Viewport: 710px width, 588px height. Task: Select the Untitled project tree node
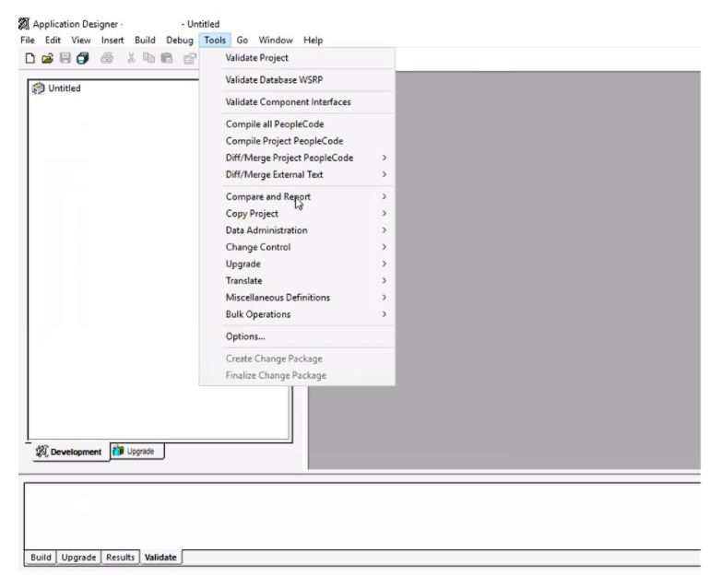point(57,88)
